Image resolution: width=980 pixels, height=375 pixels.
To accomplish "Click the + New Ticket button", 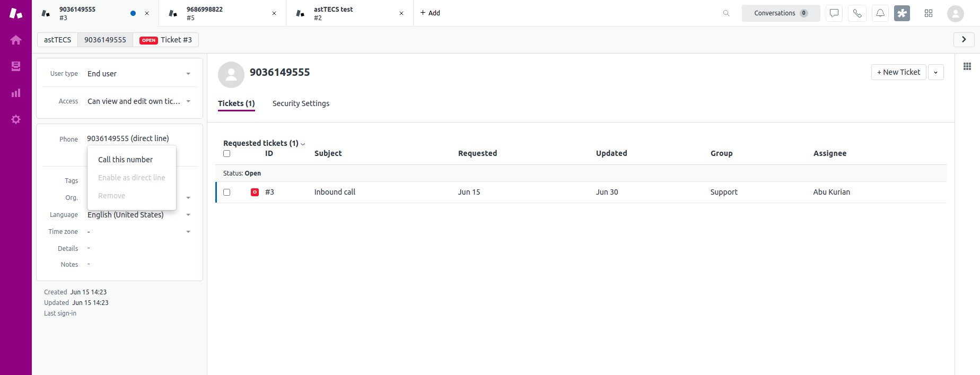I will tap(898, 72).
